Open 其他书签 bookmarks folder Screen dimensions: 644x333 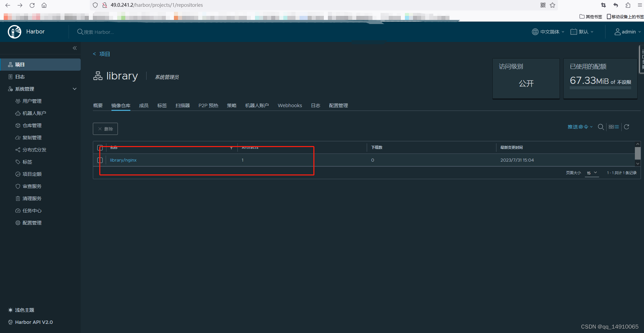tap(591, 17)
